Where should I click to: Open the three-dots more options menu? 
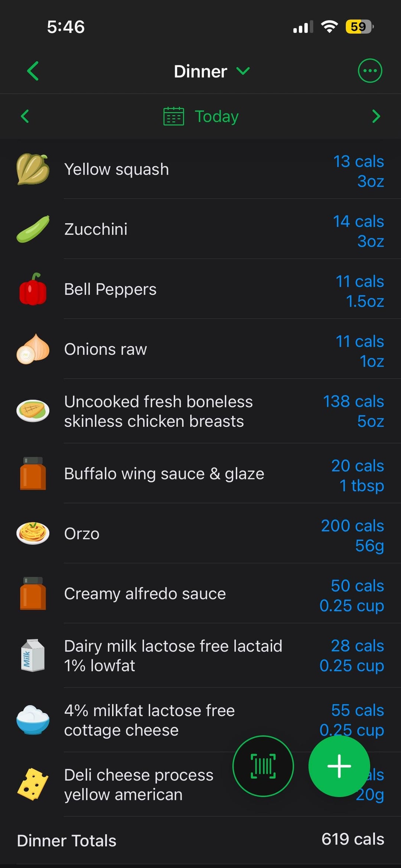pyautogui.click(x=370, y=71)
